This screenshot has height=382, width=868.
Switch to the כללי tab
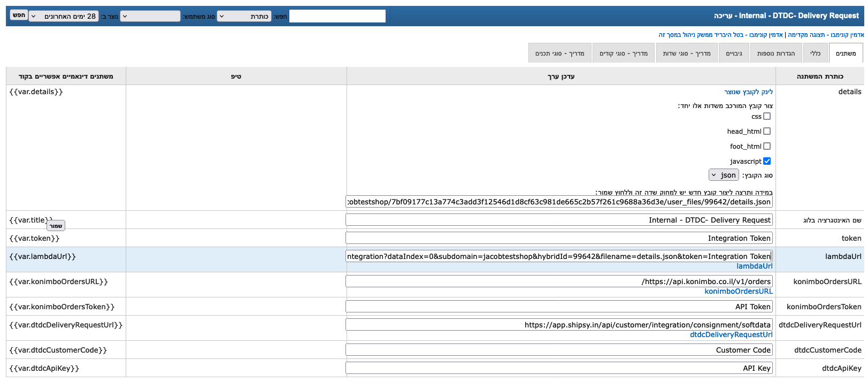click(x=815, y=54)
